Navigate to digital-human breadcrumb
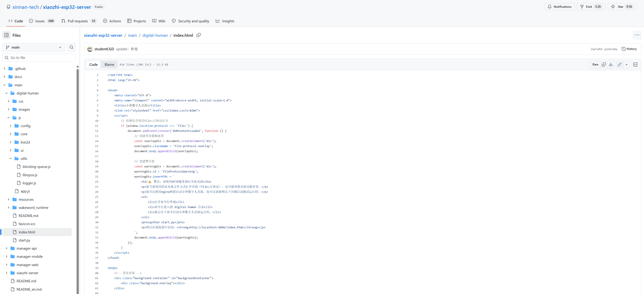 155,35
